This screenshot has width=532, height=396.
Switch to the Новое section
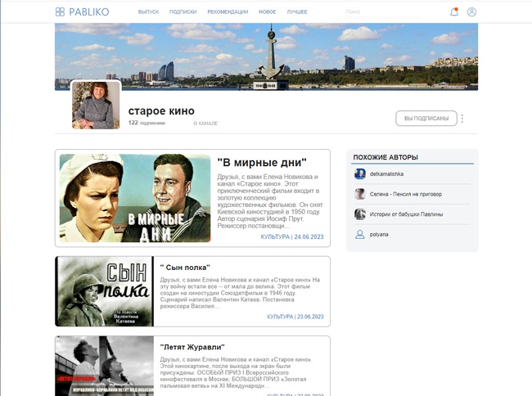point(268,12)
